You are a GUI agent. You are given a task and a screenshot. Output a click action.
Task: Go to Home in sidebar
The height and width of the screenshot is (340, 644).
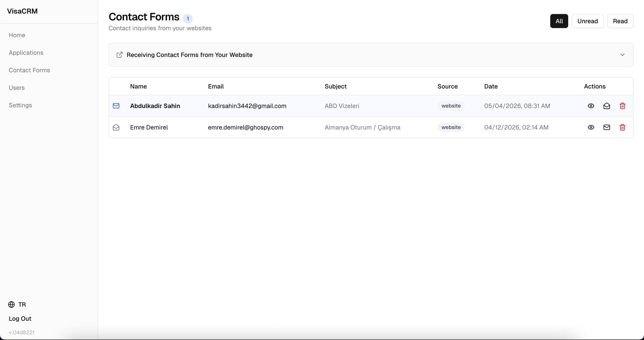point(17,35)
